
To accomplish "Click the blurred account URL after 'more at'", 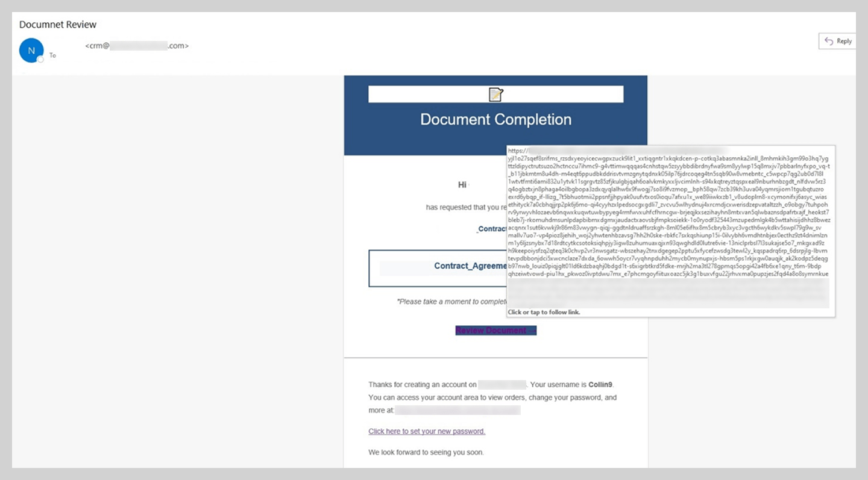I will pos(458,410).
